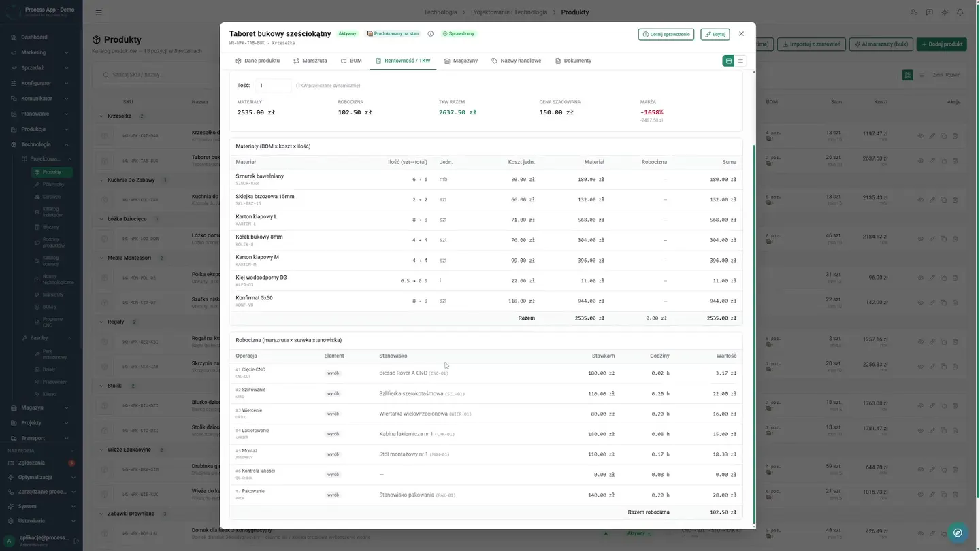The width and height of the screenshot is (980, 551).
Task: Select the Karton klapowy L row
Action: coord(486,220)
